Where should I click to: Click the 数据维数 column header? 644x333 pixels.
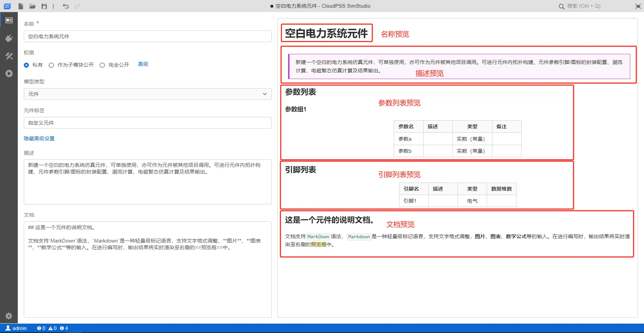(501, 189)
